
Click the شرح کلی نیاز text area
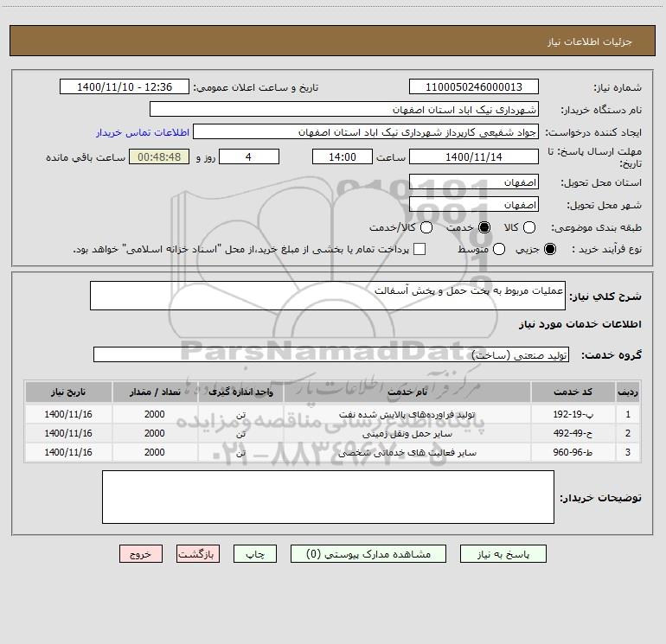tap(328, 296)
